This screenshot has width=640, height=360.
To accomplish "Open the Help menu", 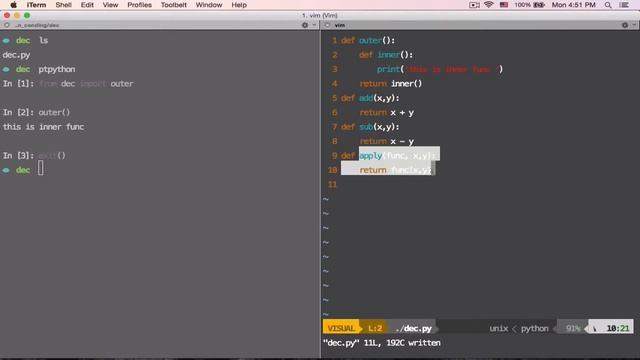I will click(x=239, y=5).
